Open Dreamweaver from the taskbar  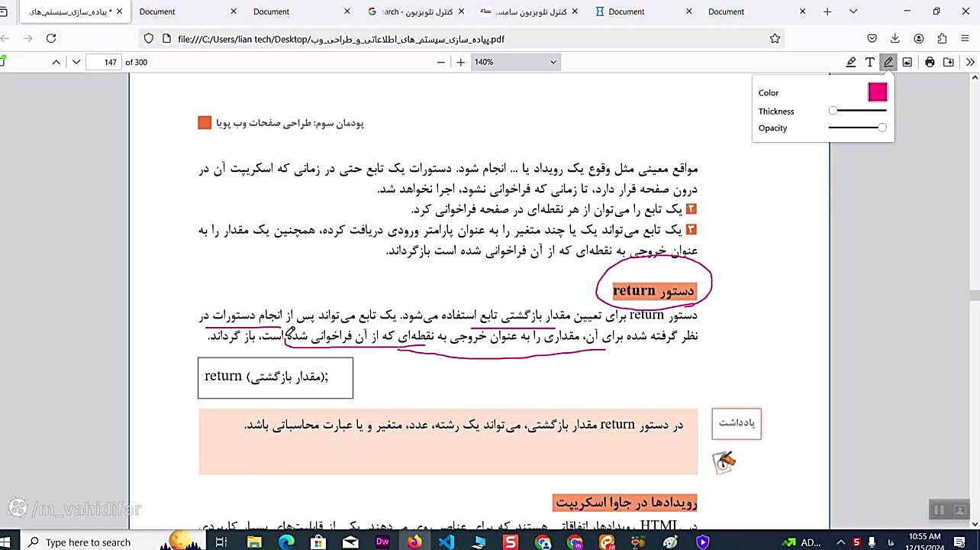382,542
